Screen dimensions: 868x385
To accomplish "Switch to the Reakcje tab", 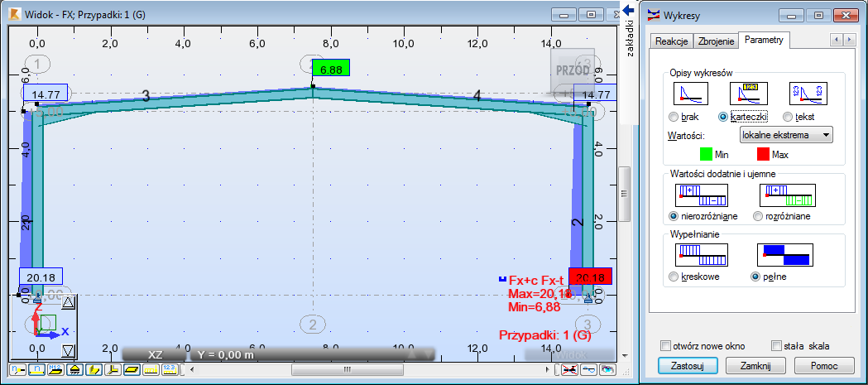I will 672,41.
